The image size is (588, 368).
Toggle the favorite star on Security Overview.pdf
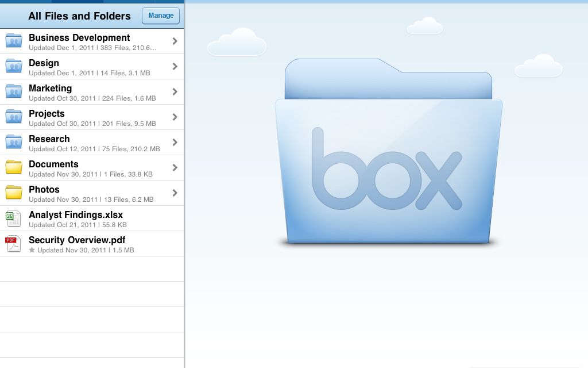(x=32, y=251)
